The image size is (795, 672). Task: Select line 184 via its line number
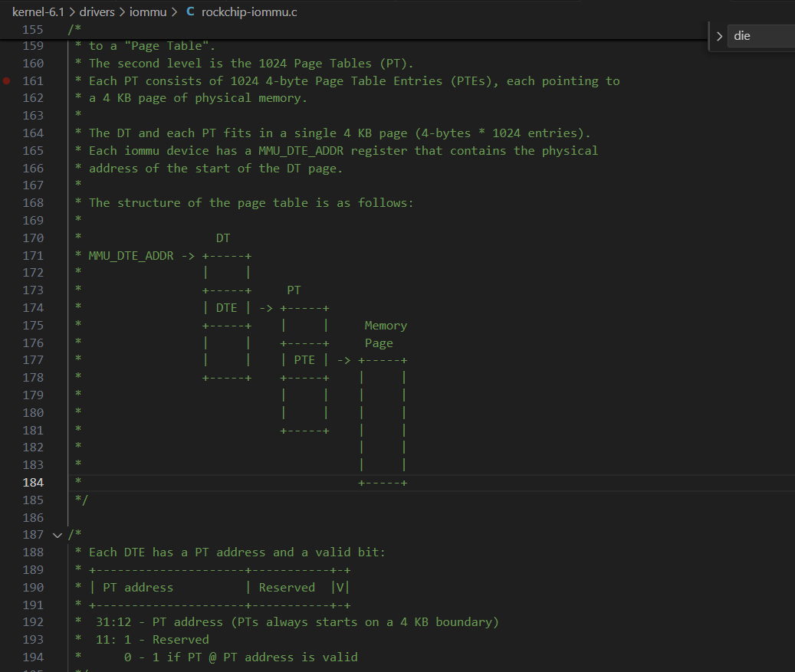(33, 483)
